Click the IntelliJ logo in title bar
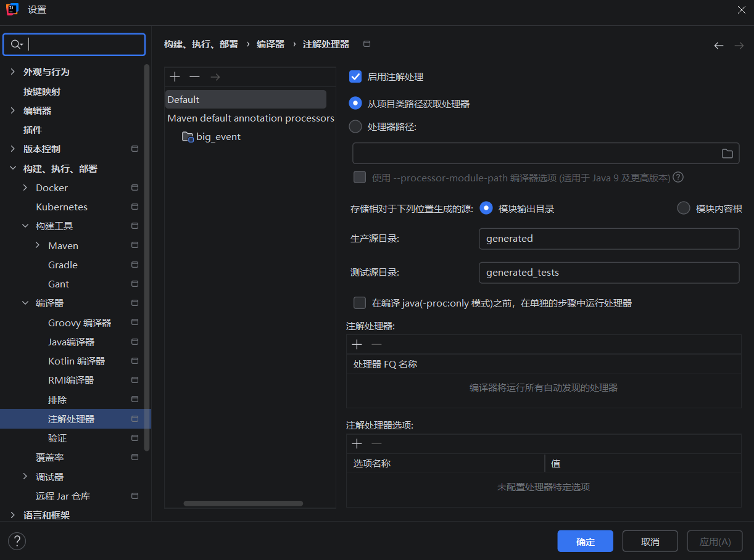Image resolution: width=754 pixels, height=560 pixels. click(x=12, y=9)
